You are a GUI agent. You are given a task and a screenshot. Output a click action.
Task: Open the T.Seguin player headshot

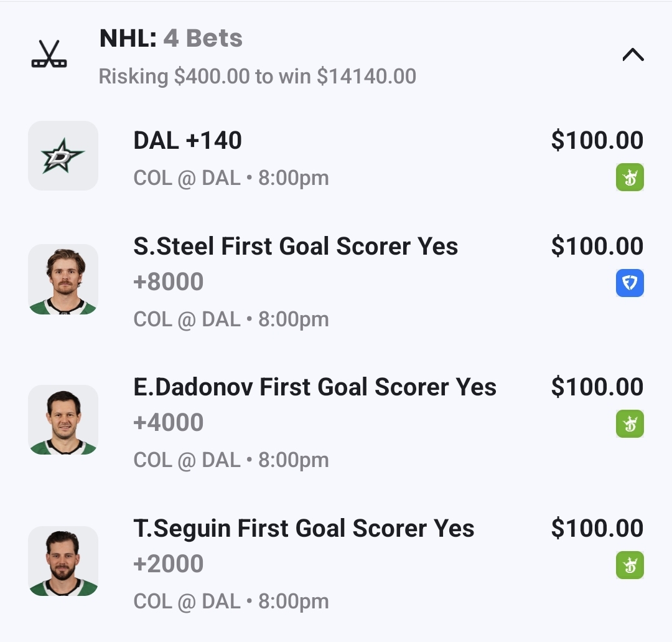63,561
